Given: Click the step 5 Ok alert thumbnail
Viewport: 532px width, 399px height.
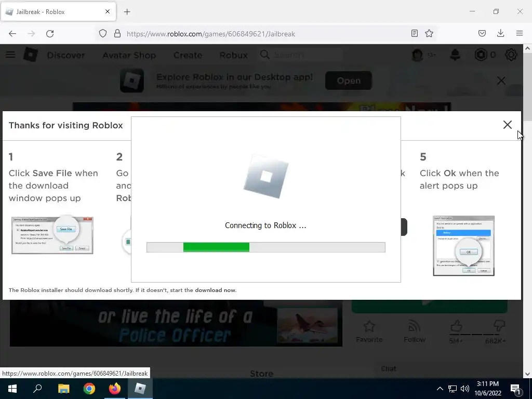Looking at the screenshot, I should 463,246.
